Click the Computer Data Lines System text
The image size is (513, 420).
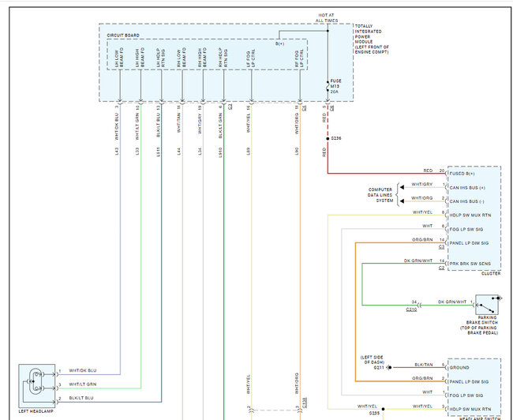pos(380,195)
